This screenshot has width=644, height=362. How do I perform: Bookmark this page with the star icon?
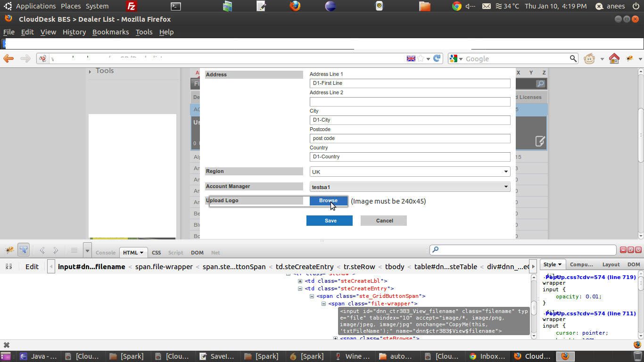click(421, 58)
